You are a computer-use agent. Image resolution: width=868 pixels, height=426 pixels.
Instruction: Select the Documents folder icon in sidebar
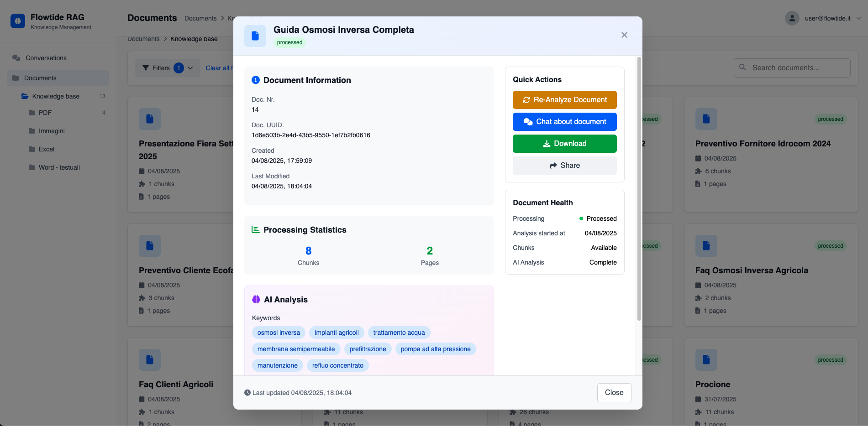pyautogui.click(x=15, y=78)
